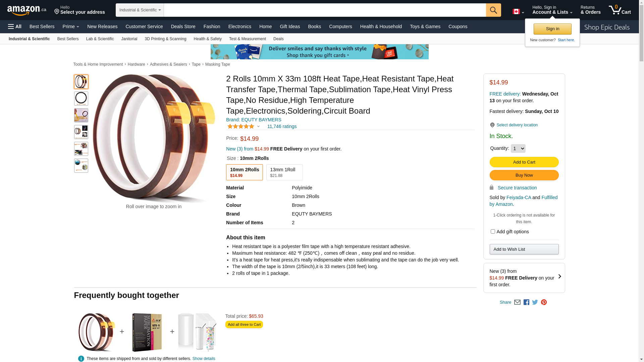Open the shopping cart icon

620,10
